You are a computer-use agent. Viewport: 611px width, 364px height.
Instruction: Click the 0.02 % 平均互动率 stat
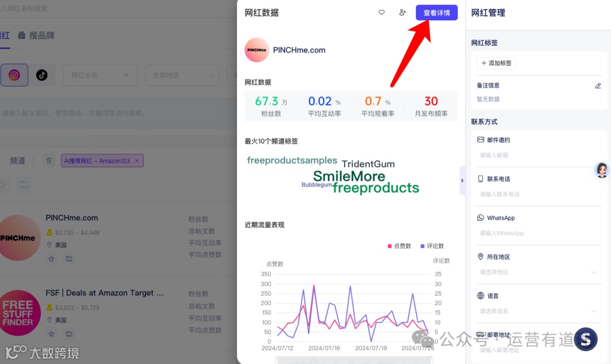[x=324, y=106]
